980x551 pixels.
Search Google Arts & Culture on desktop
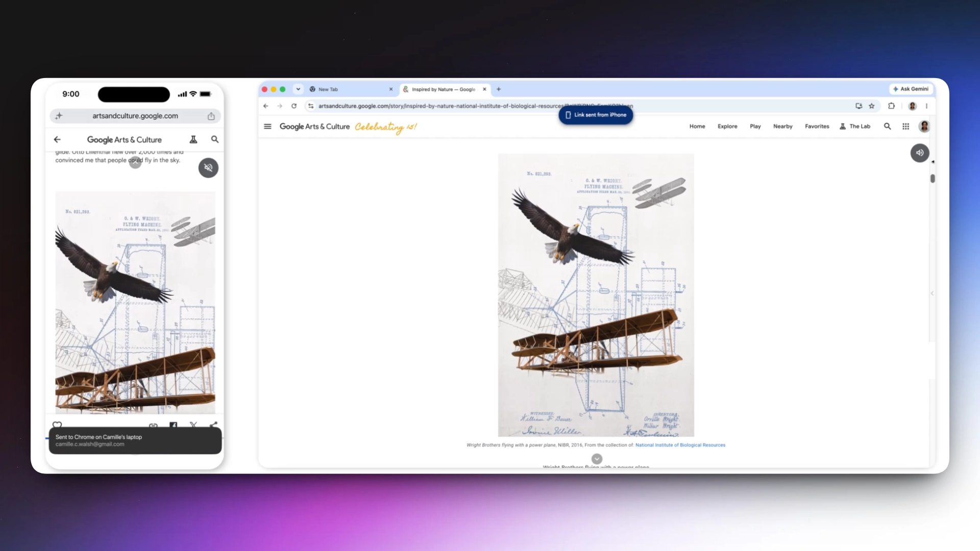[x=888, y=127]
